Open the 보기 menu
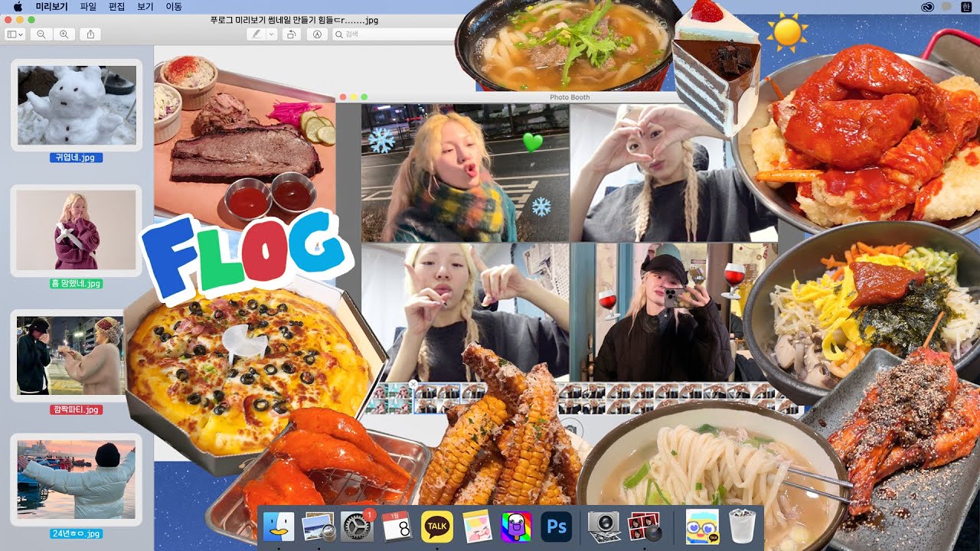 pos(145,6)
